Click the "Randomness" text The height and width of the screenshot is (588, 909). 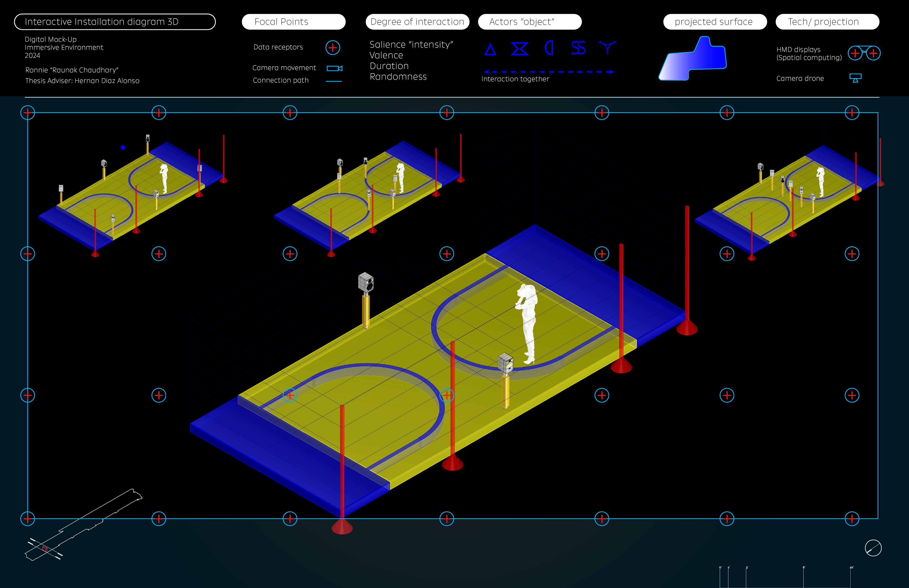398,77
